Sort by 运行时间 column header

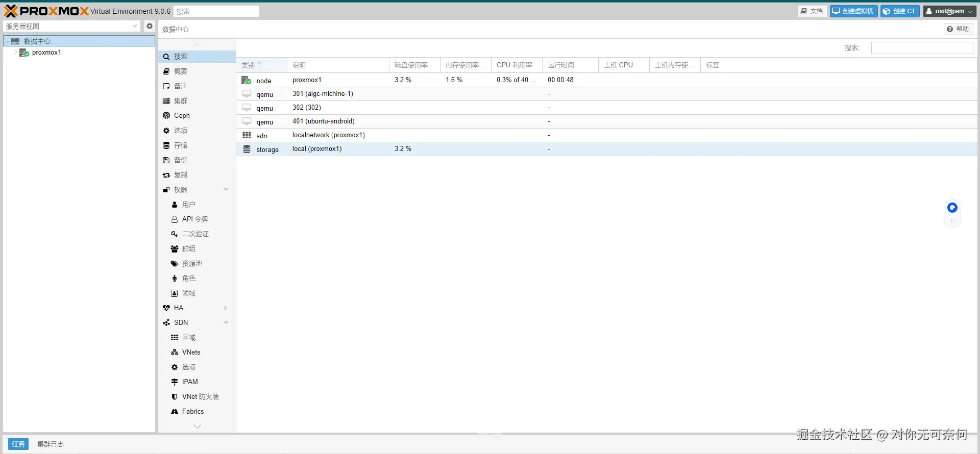[x=570, y=65]
